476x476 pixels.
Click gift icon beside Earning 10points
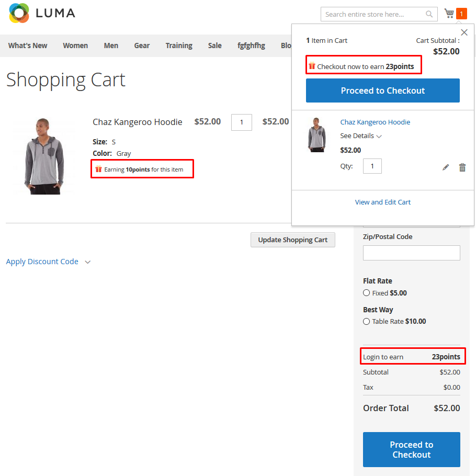tap(98, 169)
